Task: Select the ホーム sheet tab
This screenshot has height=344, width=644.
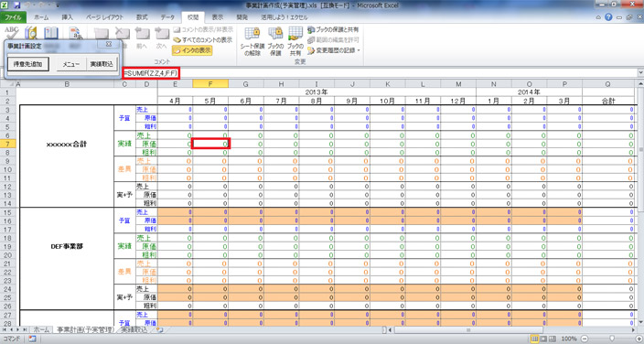Action: pos(41,329)
